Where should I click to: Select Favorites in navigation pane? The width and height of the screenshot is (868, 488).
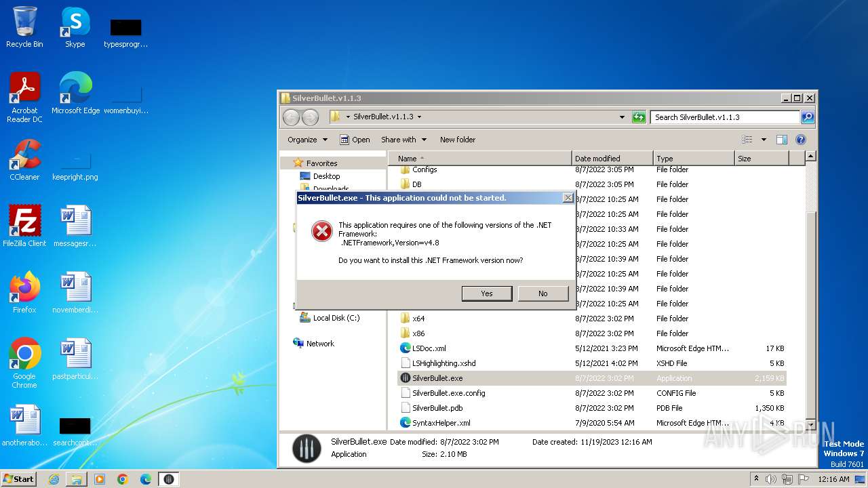[x=321, y=163]
